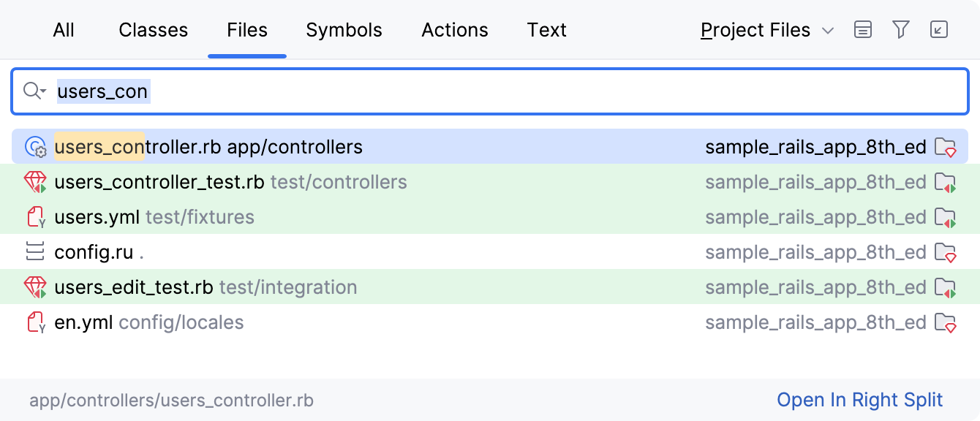
Task: Open search history via magnifier icon
Action: 34,91
